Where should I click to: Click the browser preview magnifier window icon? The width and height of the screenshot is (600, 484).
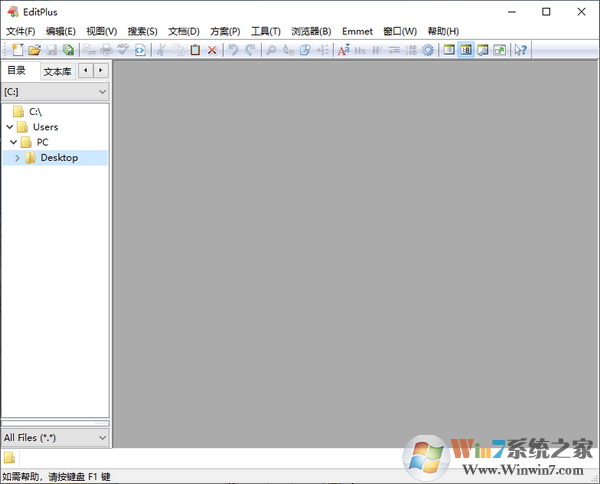pyautogui.click(x=483, y=50)
